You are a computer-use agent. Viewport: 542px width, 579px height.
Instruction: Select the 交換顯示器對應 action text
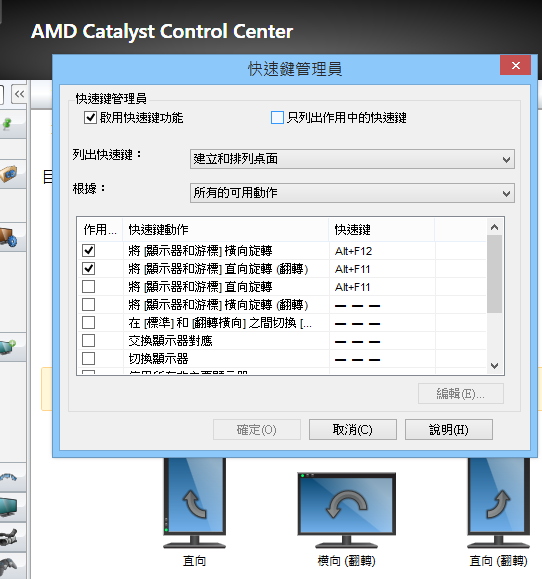point(170,341)
